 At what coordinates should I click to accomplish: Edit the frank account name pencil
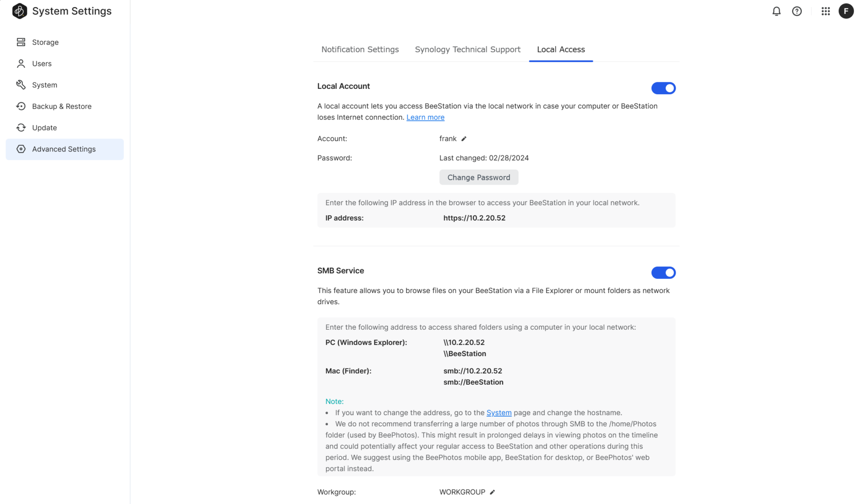464,139
